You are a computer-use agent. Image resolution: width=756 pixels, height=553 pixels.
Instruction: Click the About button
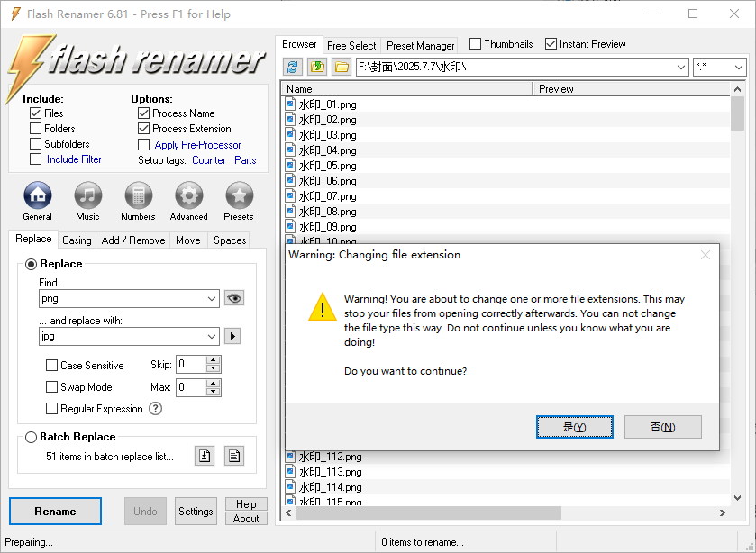pyautogui.click(x=246, y=518)
